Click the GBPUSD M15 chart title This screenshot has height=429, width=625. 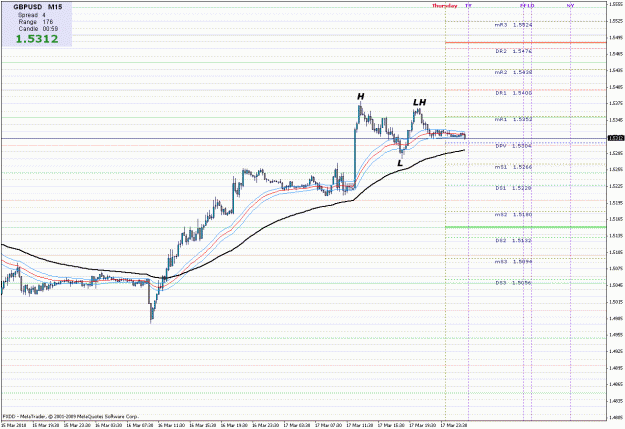point(37,7)
